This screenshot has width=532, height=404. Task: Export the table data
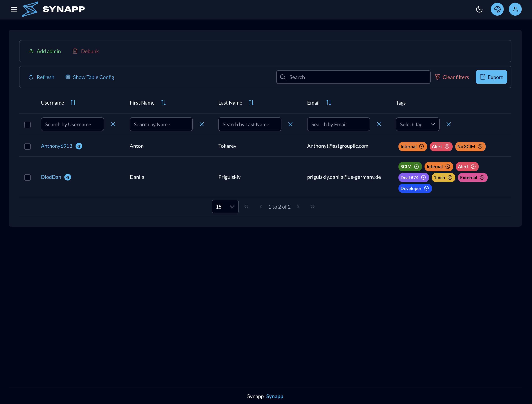[491, 77]
